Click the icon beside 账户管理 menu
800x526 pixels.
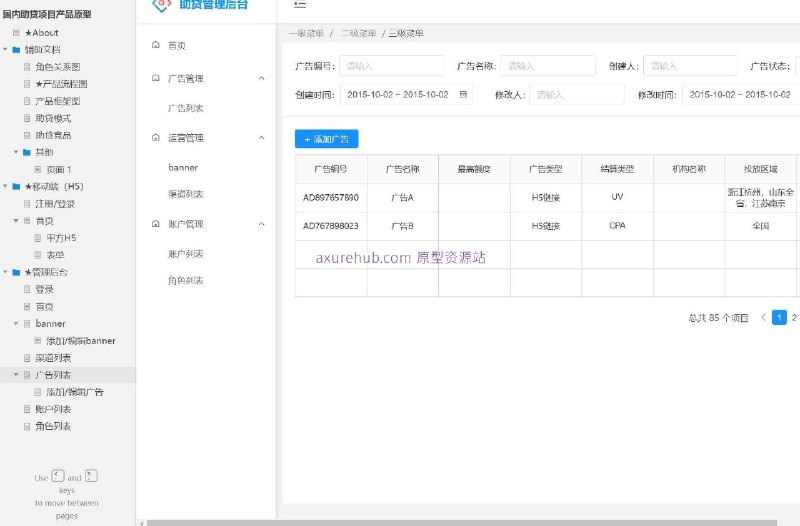pyautogui.click(x=156, y=223)
